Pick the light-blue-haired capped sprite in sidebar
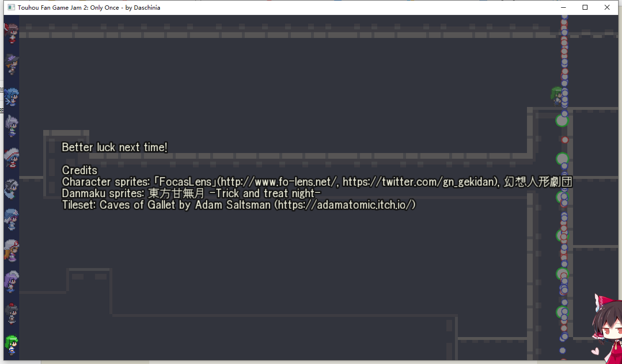The width and height of the screenshot is (622, 364). [x=11, y=219]
